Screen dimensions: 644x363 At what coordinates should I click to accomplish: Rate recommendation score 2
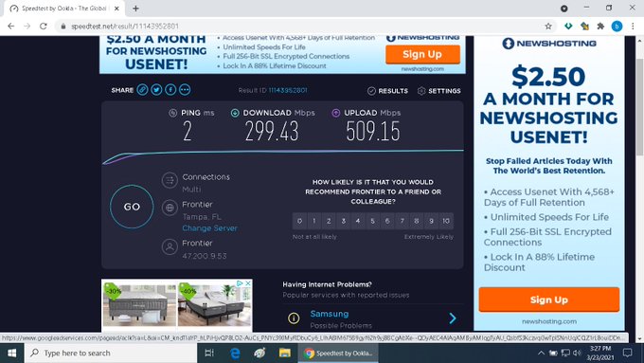tap(329, 221)
